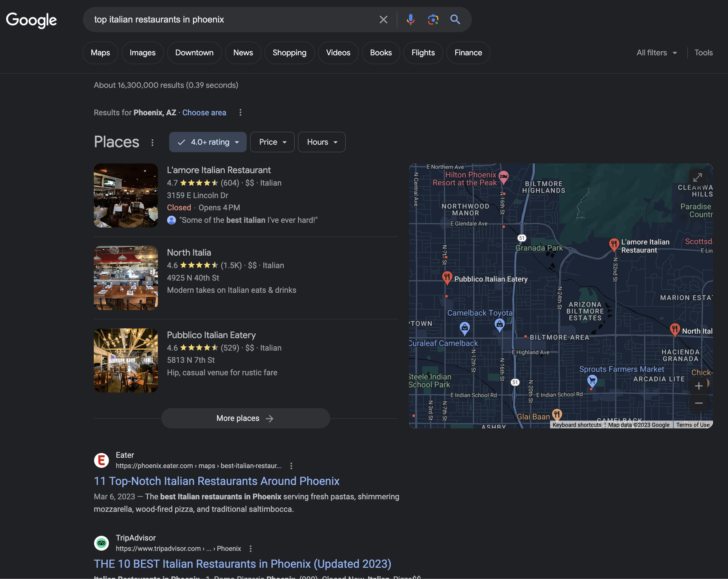Viewport: 728px width, 579px height.
Task: Click 11 Top-Notch Italian Restaurants link
Action: pyautogui.click(x=217, y=480)
